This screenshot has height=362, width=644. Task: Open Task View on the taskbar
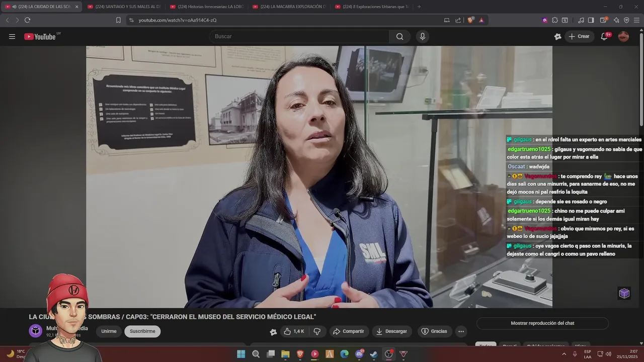coord(271,354)
